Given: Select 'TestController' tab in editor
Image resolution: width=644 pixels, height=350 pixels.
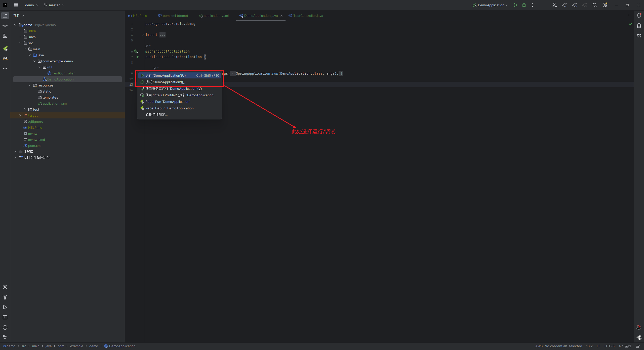Looking at the screenshot, I should (x=308, y=16).
